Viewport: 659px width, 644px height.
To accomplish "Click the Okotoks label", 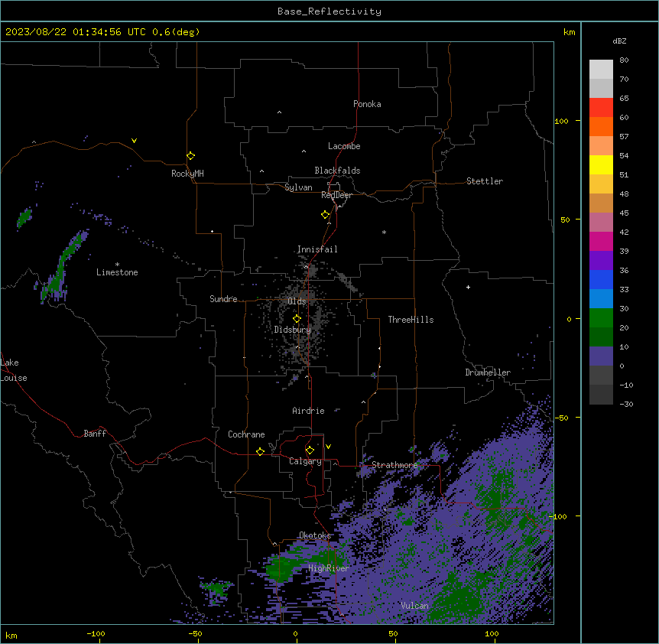I will point(315,535).
